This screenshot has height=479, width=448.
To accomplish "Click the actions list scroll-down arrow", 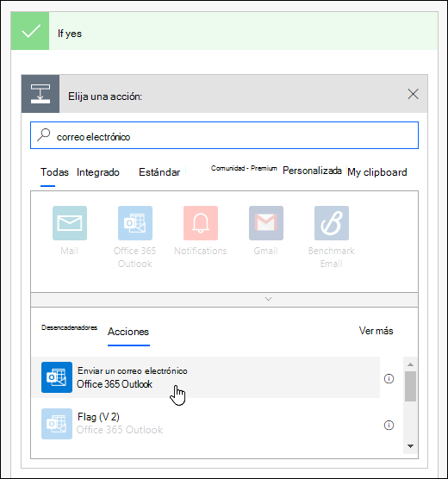I will coord(410,446).
